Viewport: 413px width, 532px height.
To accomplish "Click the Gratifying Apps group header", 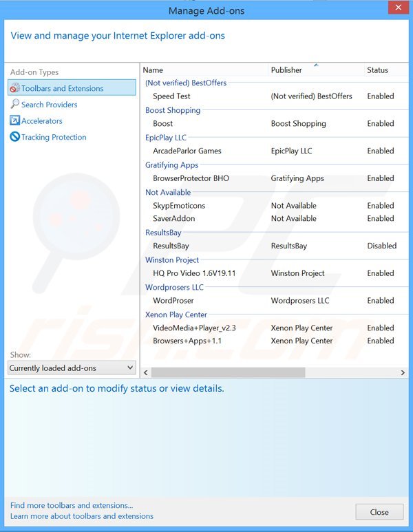I will pos(171,165).
